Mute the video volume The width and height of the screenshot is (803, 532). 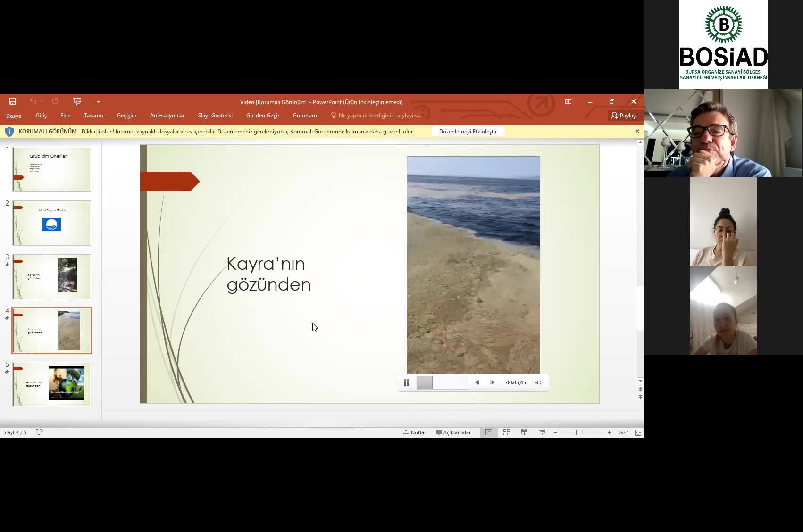538,382
